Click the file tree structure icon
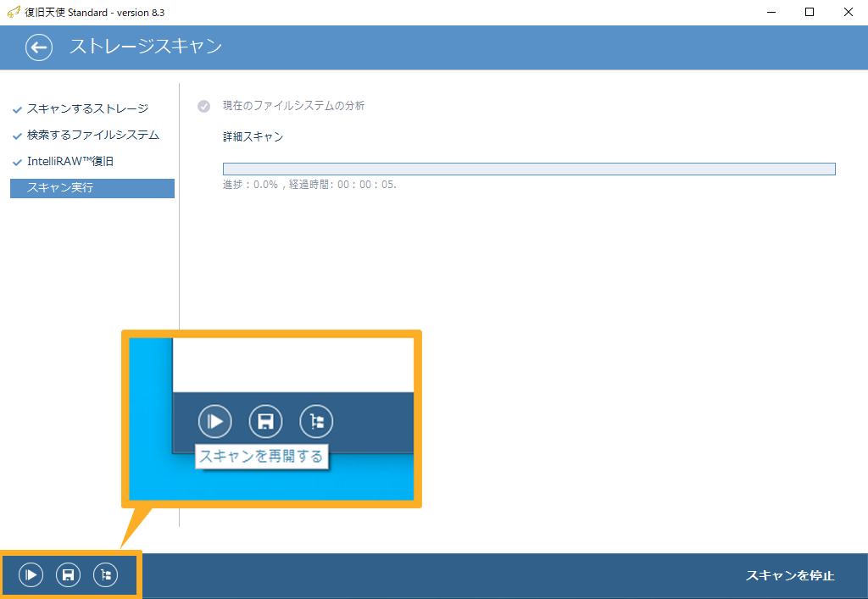This screenshot has width=868, height=599. click(105, 574)
